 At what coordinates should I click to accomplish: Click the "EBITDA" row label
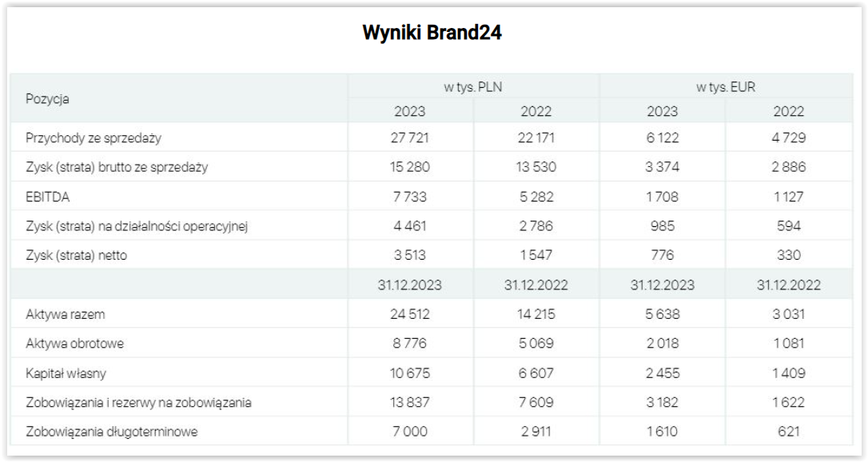click(x=48, y=197)
